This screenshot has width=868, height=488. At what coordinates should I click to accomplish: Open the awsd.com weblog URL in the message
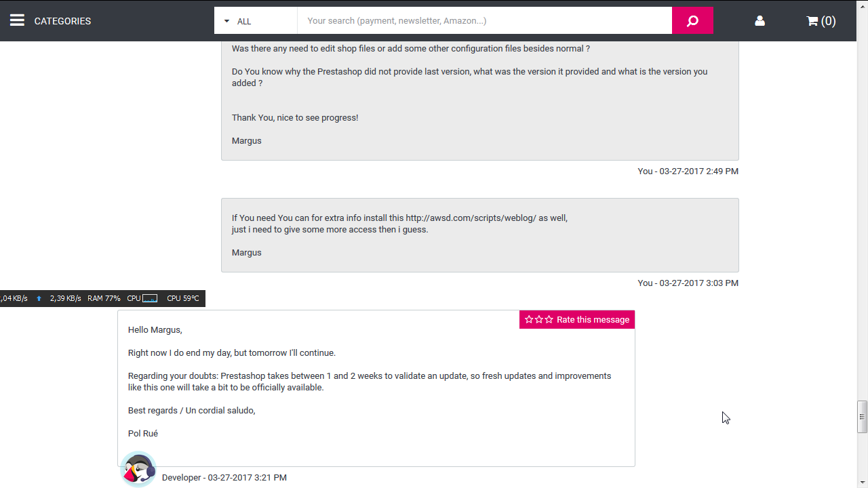coord(471,218)
